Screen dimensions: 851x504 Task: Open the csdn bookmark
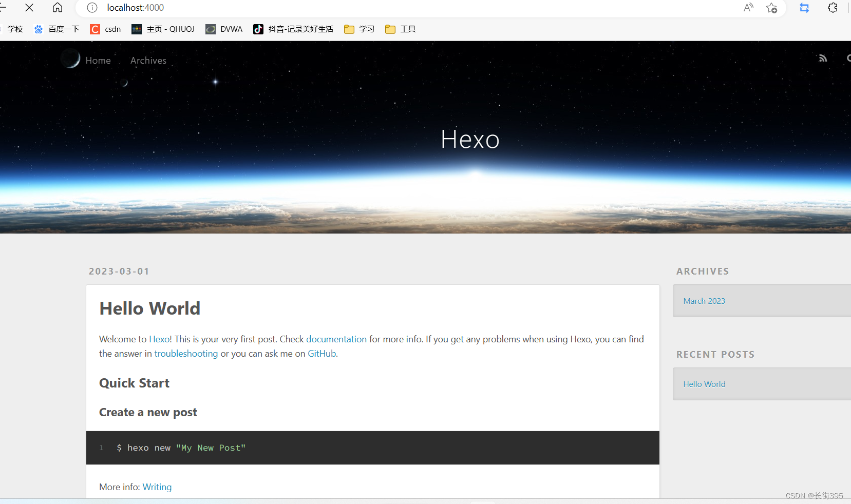(x=105, y=29)
